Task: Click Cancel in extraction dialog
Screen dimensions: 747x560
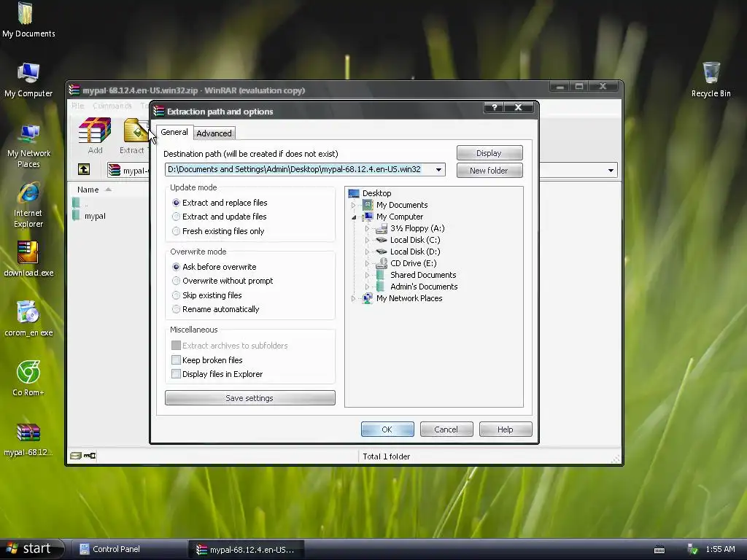Action: [x=446, y=429]
